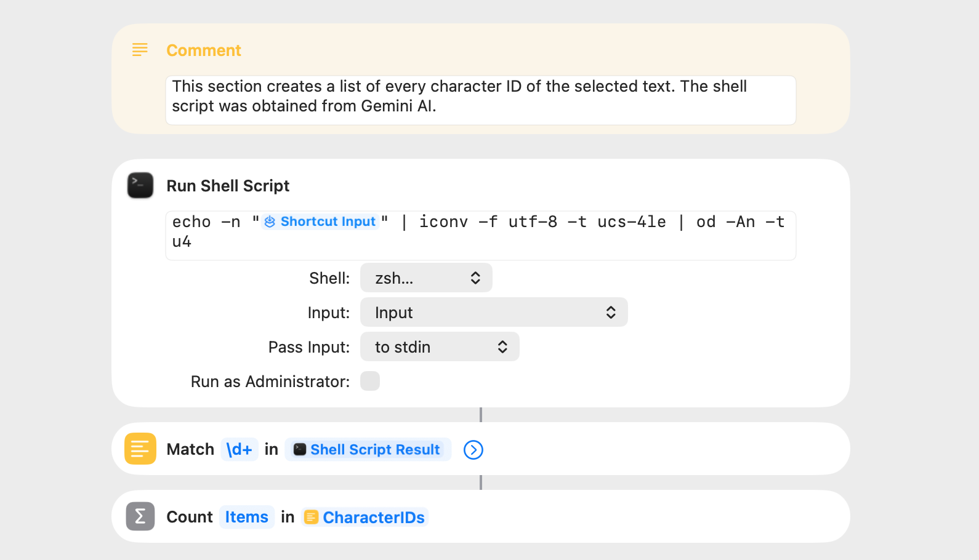
Task: Select the Run Shell Script action title
Action: tap(228, 186)
